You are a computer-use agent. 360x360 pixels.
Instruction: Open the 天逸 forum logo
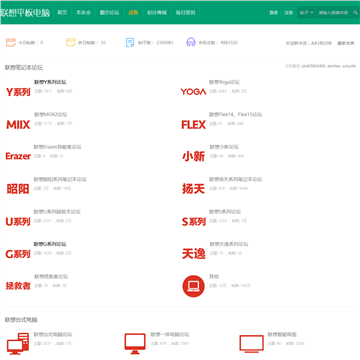pyautogui.click(x=193, y=254)
